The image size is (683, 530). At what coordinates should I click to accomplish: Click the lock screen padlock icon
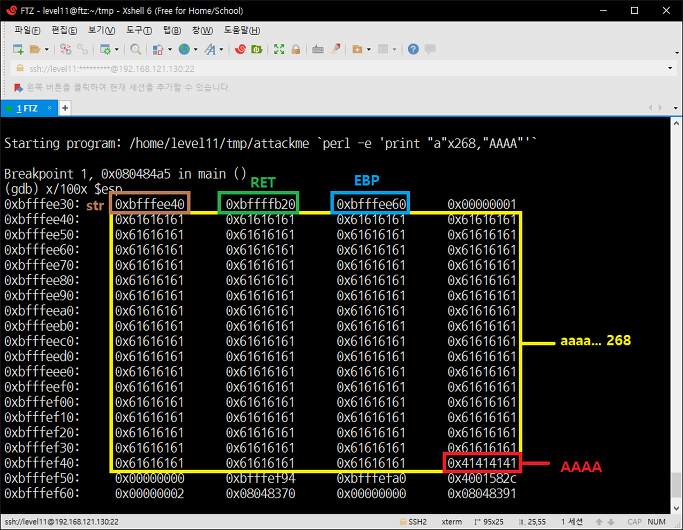296,49
